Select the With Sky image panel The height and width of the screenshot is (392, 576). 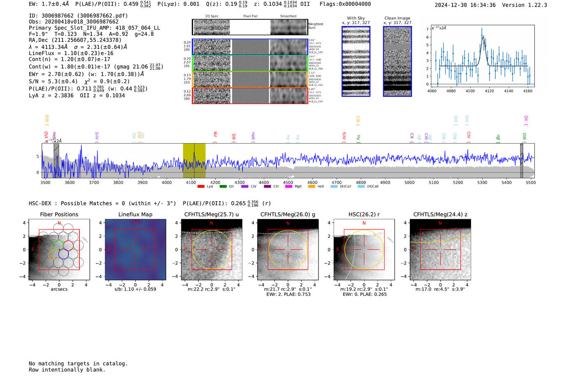coord(356,61)
